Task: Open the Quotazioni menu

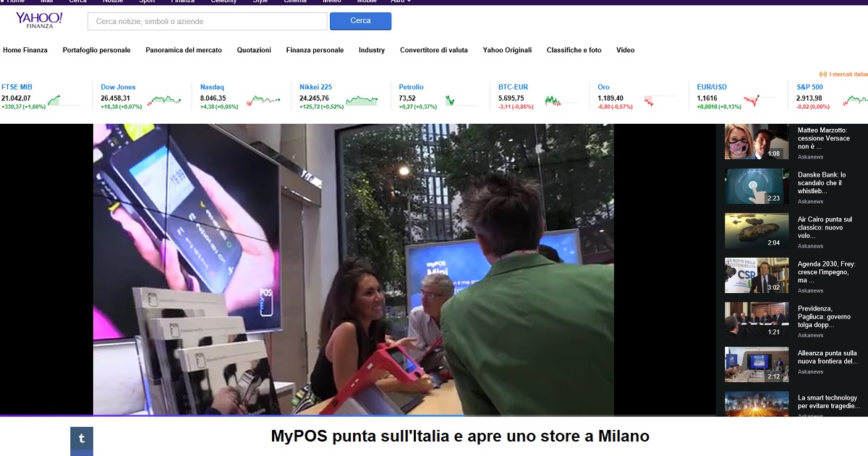Action: click(x=254, y=50)
